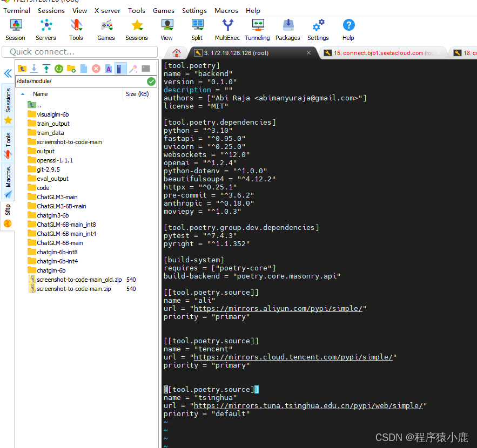This screenshot has height=448, width=477.
Task: Click the SFTP upload arrow icon
Action: coord(46,69)
